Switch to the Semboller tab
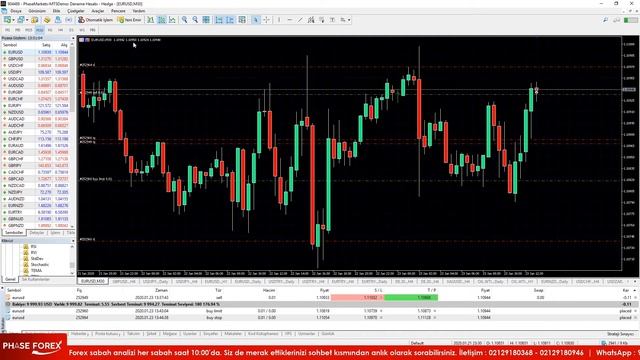The image size is (640, 360). coord(14,233)
